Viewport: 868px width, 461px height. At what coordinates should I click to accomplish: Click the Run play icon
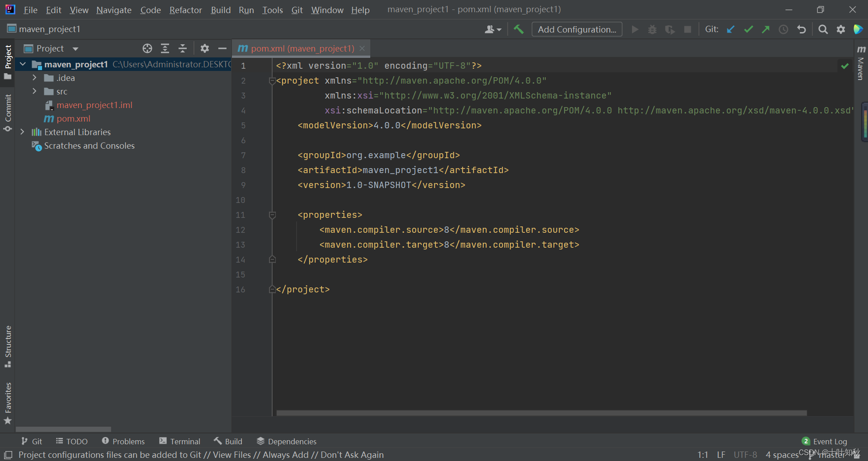click(x=635, y=29)
